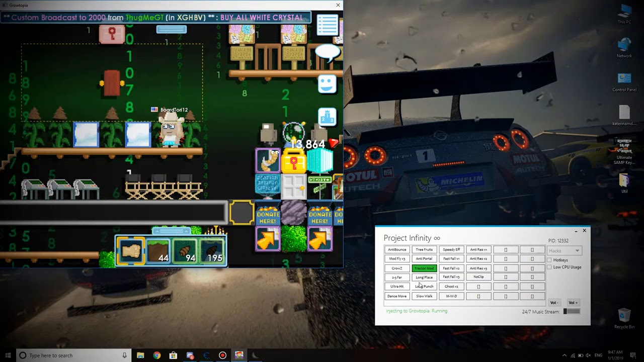Click the blue smiley emote icon

(327, 83)
